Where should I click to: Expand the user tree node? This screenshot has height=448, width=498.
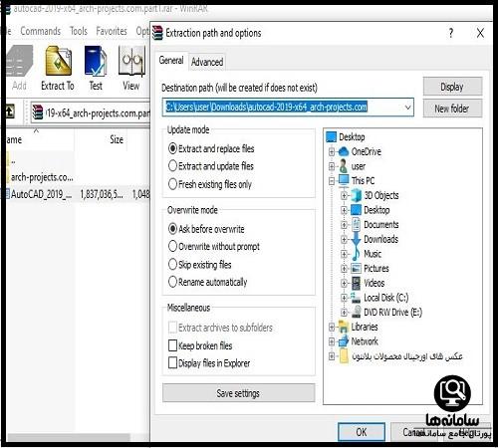(x=332, y=166)
